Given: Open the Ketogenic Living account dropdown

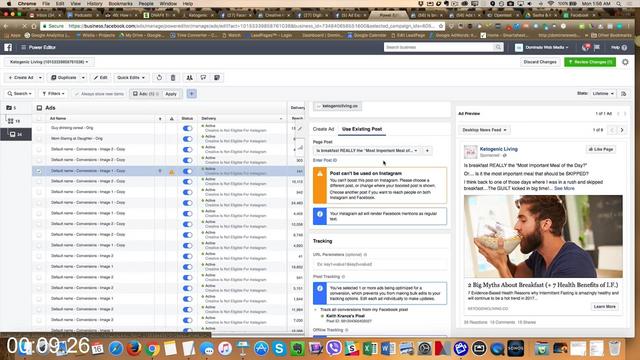Looking at the screenshot, I should [49, 62].
